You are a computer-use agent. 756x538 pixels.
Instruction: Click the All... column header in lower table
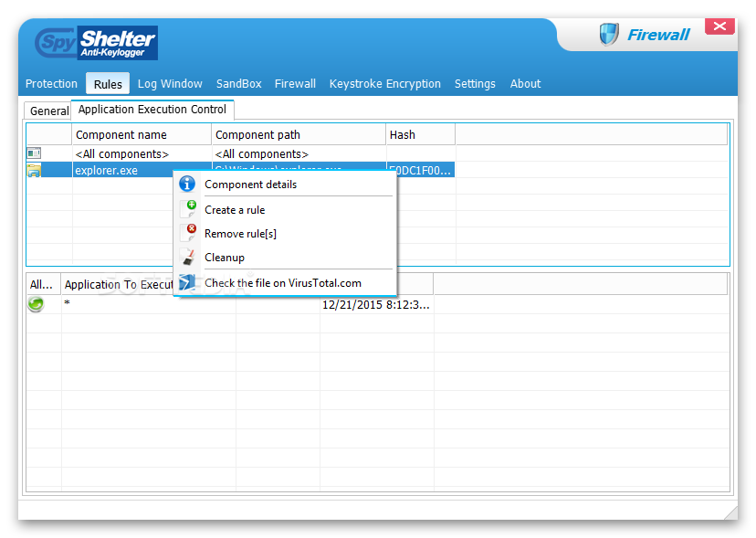tap(43, 284)
